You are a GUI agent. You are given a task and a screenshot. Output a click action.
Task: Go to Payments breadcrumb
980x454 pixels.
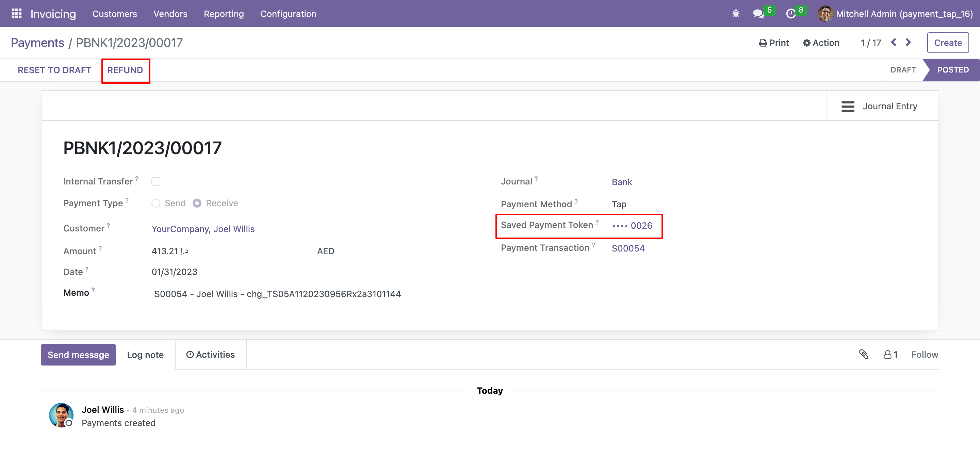37,43
